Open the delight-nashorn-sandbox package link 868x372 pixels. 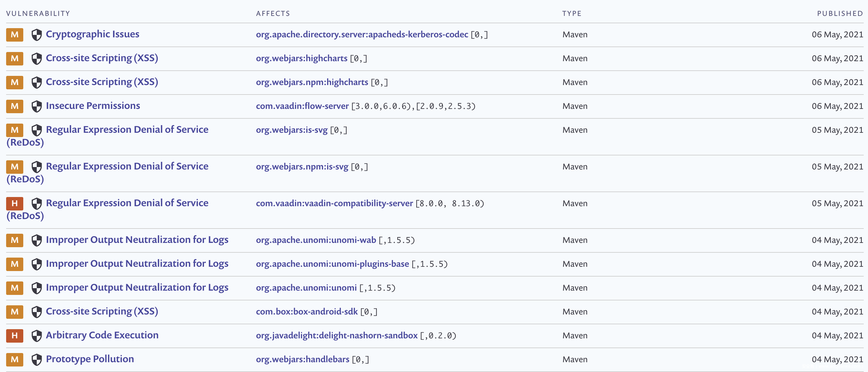pyautogui.click(x=336, y=335)
